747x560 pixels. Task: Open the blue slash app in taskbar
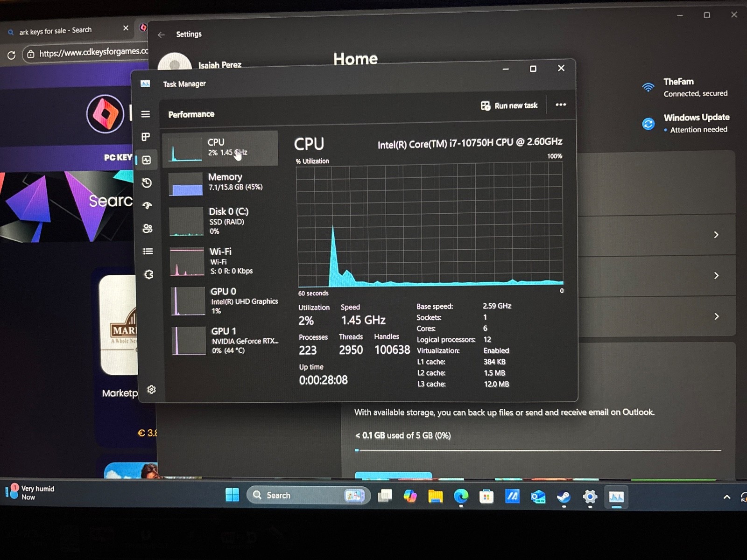512,497
